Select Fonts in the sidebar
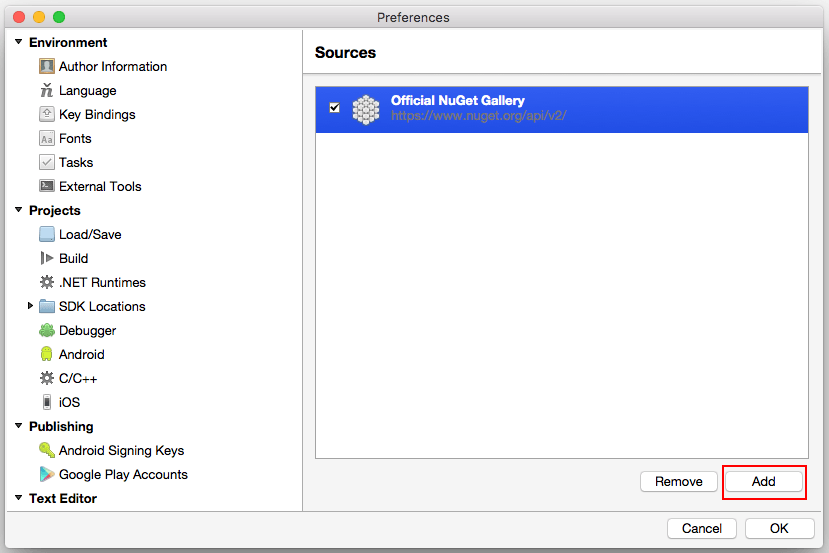Image resolution: width=829 pixels, height=553 pixels. pyautogui.click(x=75, y=139)
